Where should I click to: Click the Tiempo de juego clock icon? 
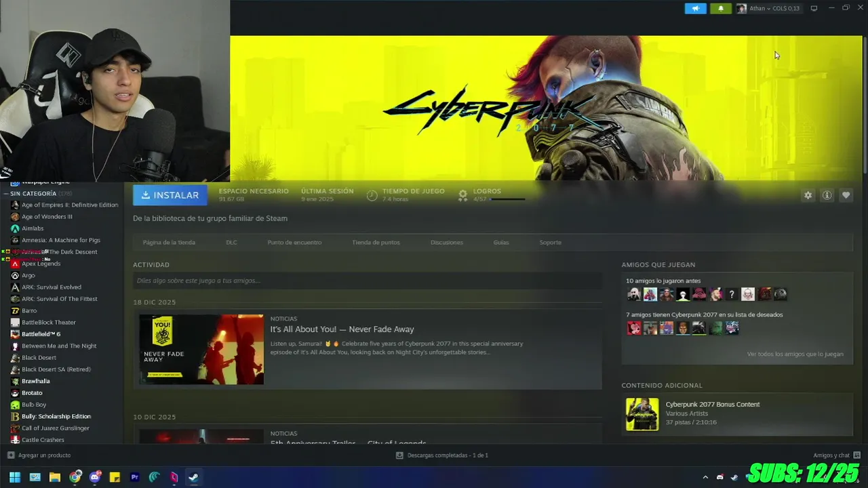pos(372,195)
